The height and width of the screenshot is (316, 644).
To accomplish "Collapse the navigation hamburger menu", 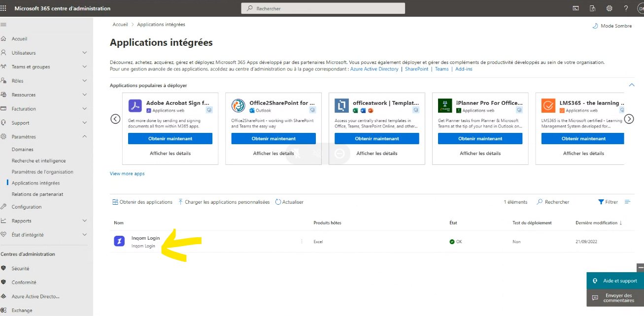I will click(3, 25).
